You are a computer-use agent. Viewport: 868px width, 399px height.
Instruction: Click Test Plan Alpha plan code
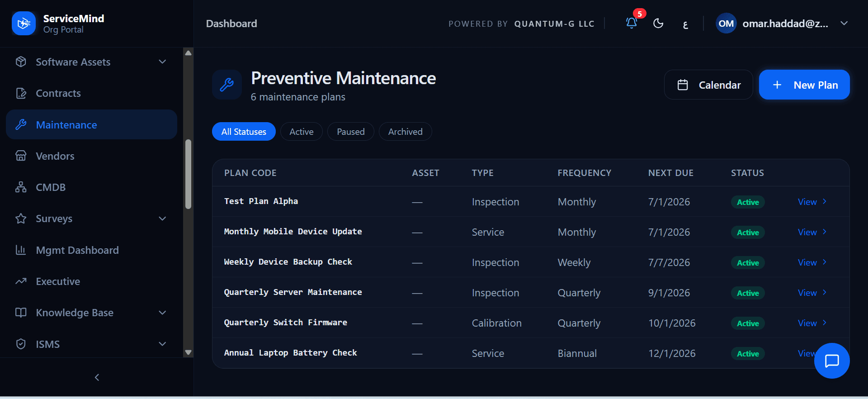pyautogui.click(x=261, y=201)
